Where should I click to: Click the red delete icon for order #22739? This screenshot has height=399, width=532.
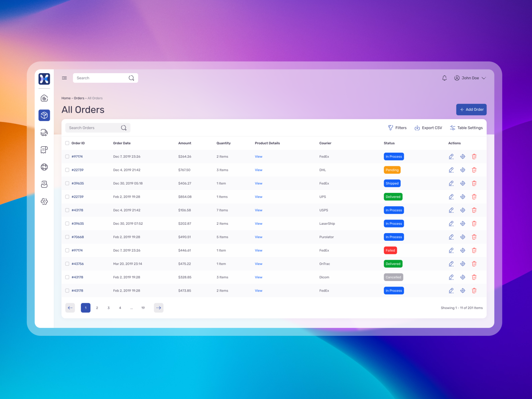point(474,170)
